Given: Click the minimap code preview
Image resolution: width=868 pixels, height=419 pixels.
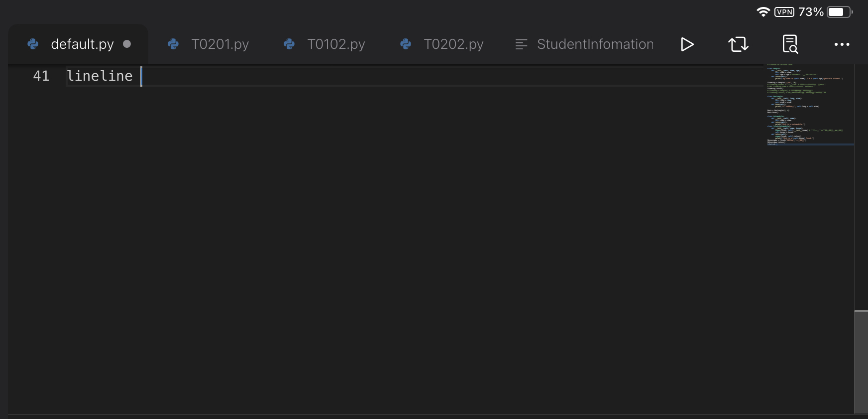Looking at the screenshot, I should pos(810,105).
